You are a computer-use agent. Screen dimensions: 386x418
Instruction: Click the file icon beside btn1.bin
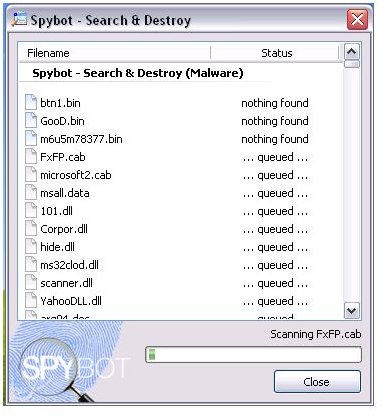point(31,103)
